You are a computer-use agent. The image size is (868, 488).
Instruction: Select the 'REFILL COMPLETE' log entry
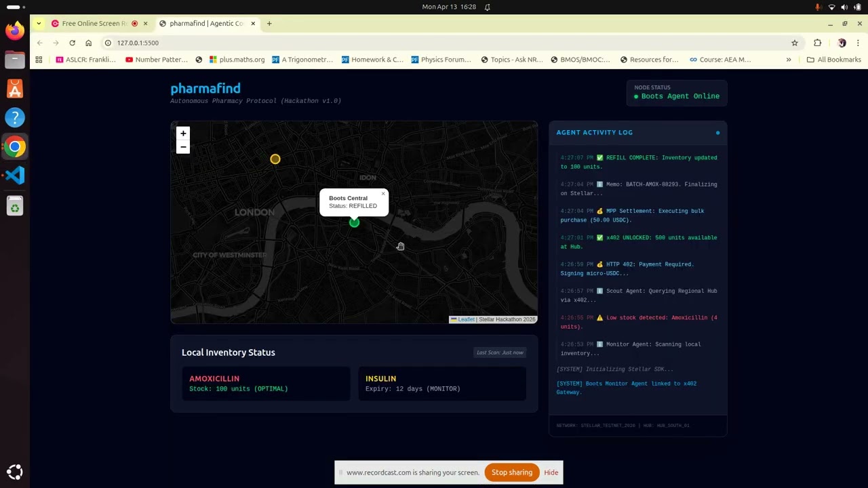pyautogui.click(x=639, y=162)
